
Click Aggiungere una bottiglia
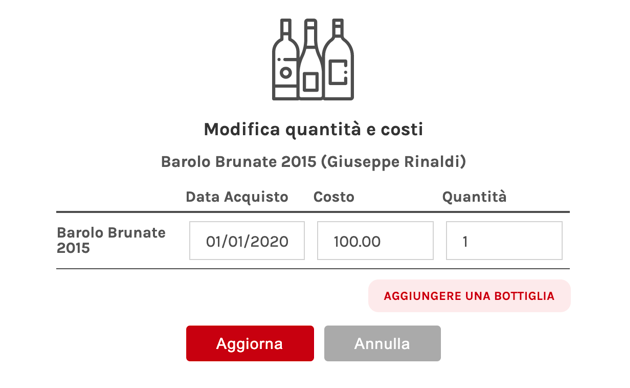[469, 296]
